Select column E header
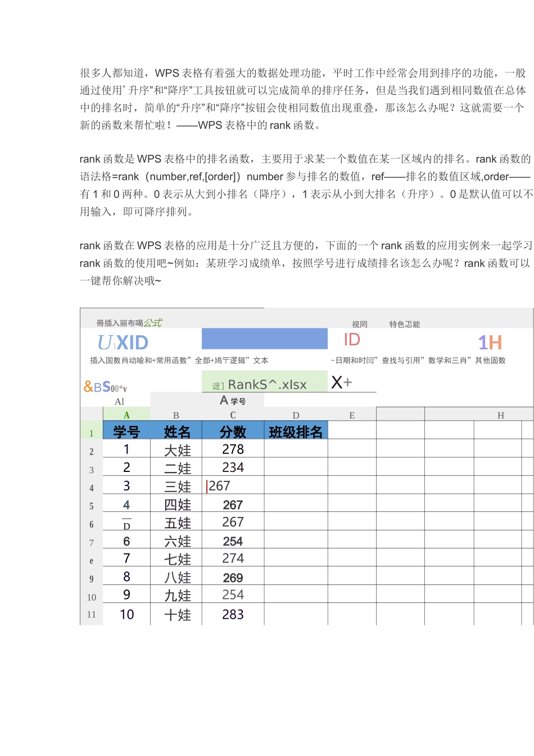Viewport: 534px width, 756px height. point(352,415)
